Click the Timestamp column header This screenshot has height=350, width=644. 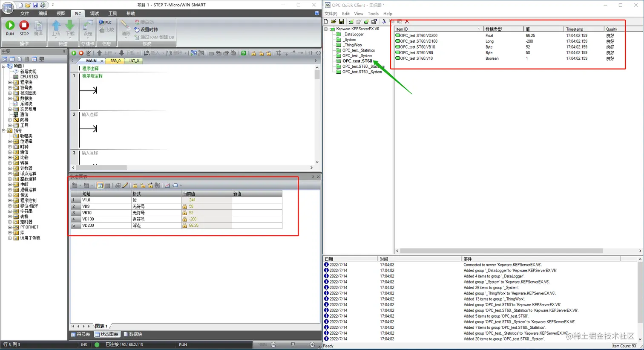[x=584, y=29]
